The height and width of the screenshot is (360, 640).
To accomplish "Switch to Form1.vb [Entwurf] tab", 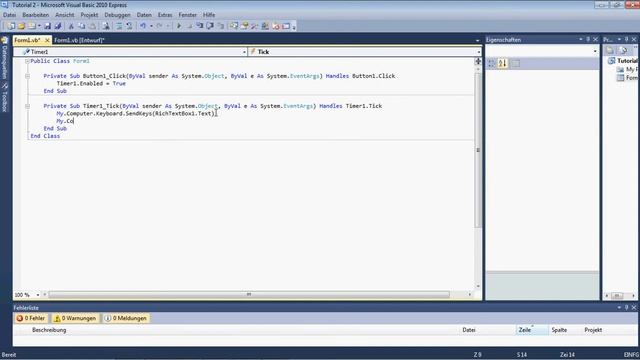I will (79, 40).
